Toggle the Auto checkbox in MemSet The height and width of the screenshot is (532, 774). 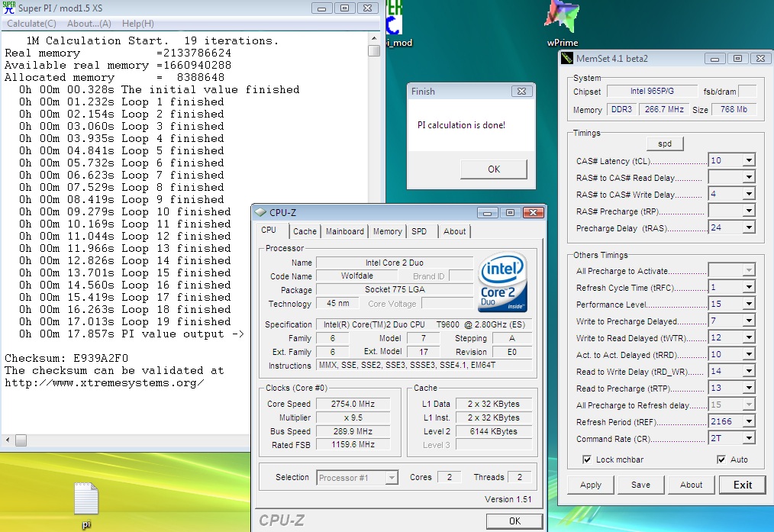coord(721,459)
